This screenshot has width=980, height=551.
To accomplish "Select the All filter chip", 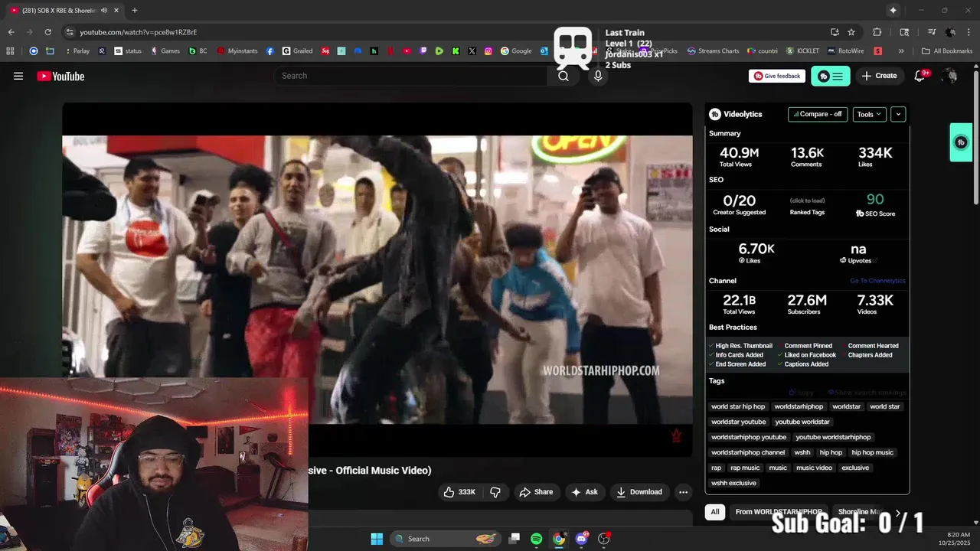I will coord(715,512).
